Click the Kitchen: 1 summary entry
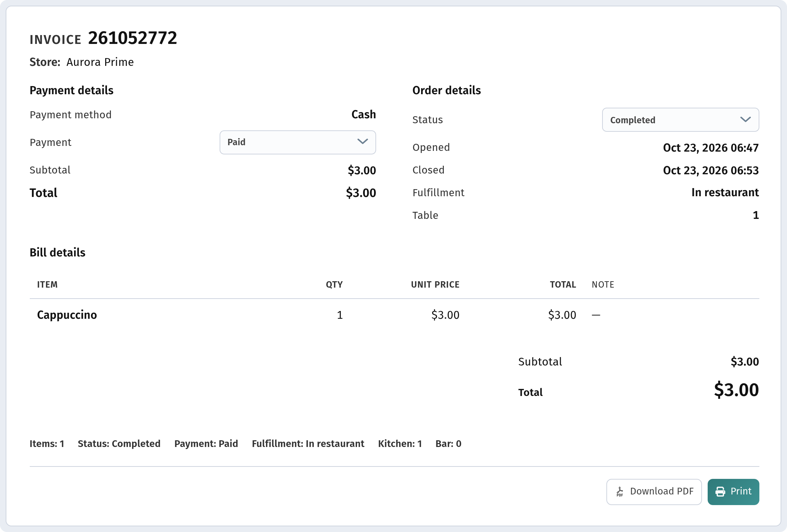The height and width of the screenshot is (532, 787). click(400, 443)
